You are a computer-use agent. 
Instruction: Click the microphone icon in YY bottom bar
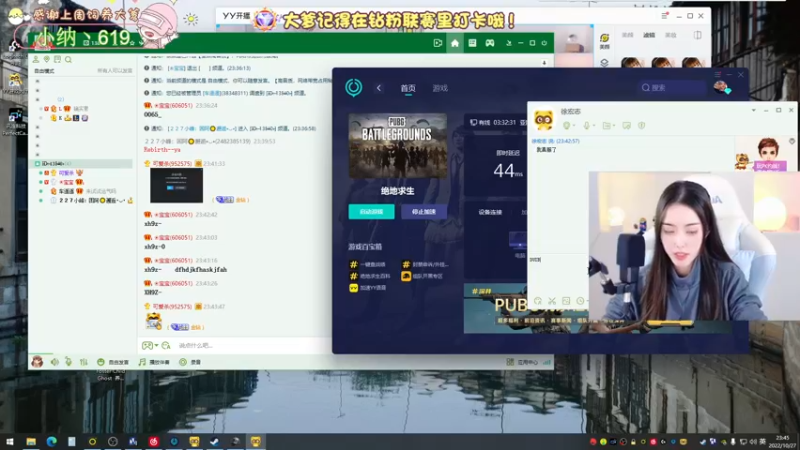click(x=68, y=362)
